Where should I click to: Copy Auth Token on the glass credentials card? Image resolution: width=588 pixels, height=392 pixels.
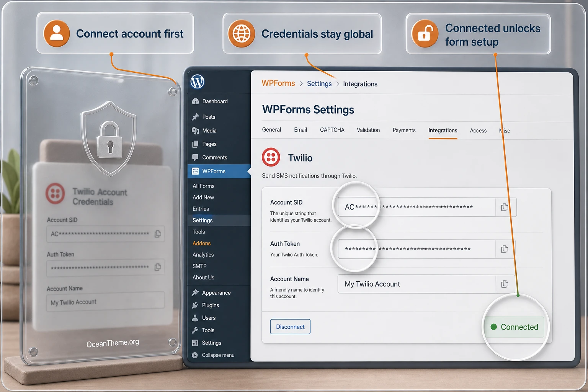coord(157,267)
